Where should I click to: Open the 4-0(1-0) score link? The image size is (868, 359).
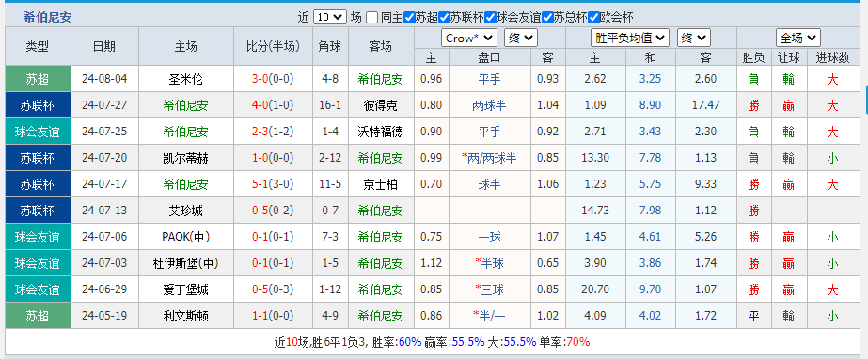(273, 105)
